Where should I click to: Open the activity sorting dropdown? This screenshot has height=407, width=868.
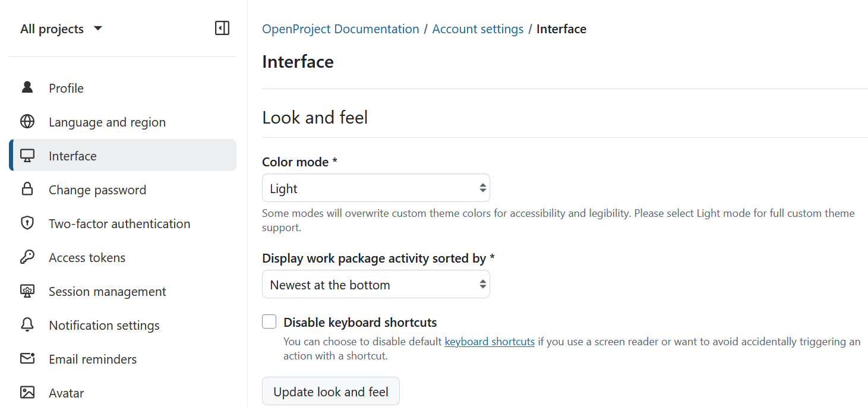click(x=375, y=284)
